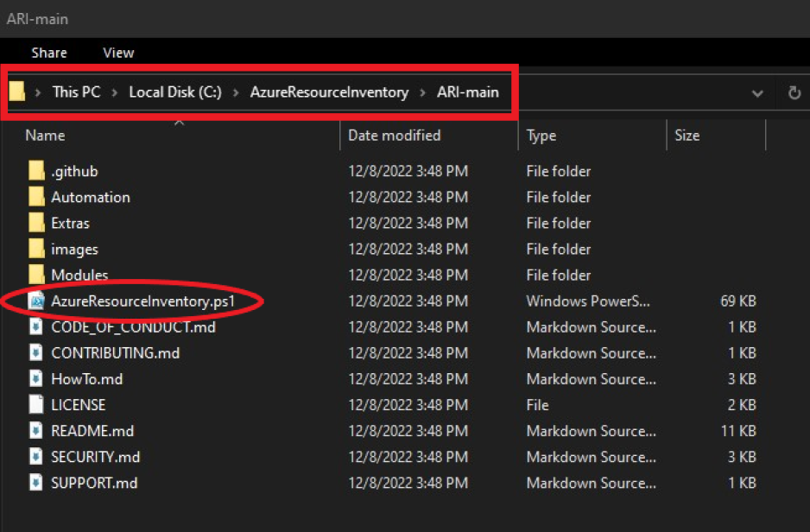This screenshot has width=810, height=532.
Task: Click the README.md Markdown file icon
Action: click(35, 431)
